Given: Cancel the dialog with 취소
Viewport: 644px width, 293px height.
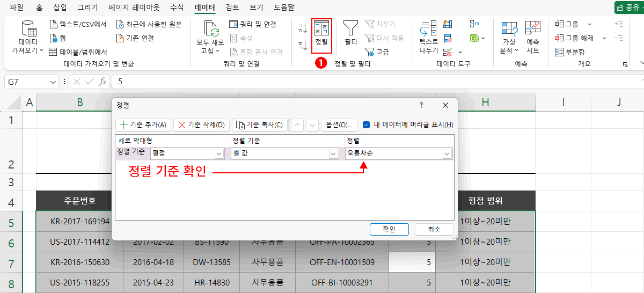Looking at the screenshot, I should (x=434, y=229).
